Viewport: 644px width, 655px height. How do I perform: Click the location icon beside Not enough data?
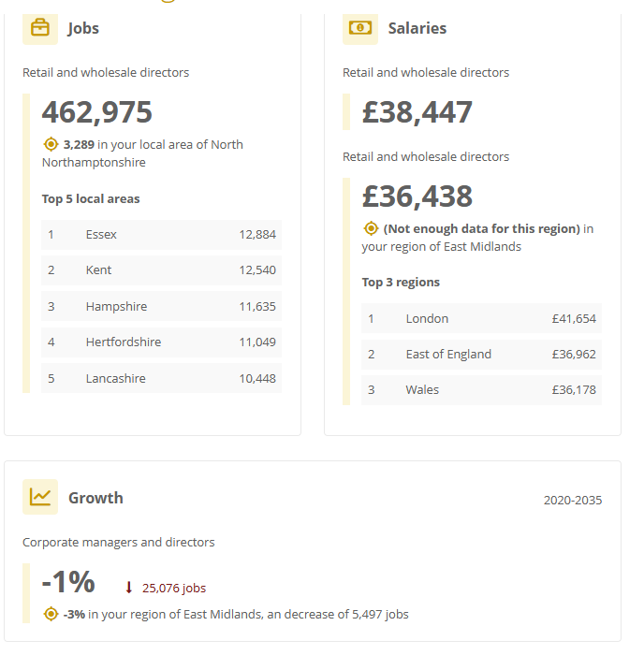click(x=372, y=228)
